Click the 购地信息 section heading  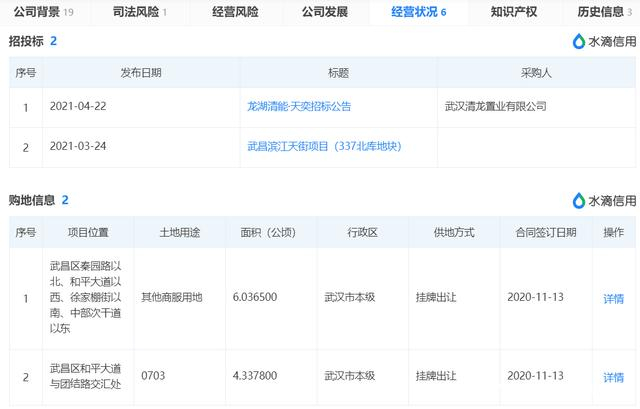click(x=32, y=200)
